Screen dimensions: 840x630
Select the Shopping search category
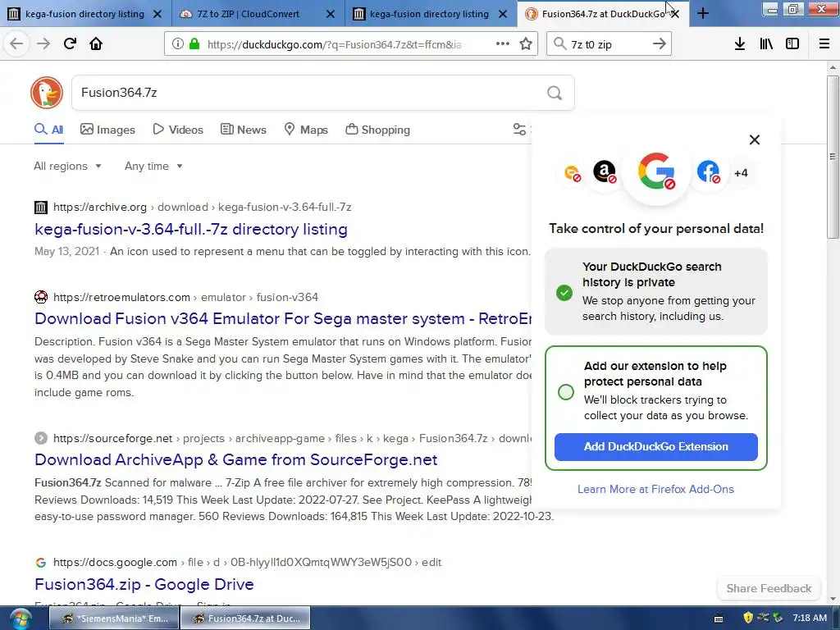click(377, 130)
